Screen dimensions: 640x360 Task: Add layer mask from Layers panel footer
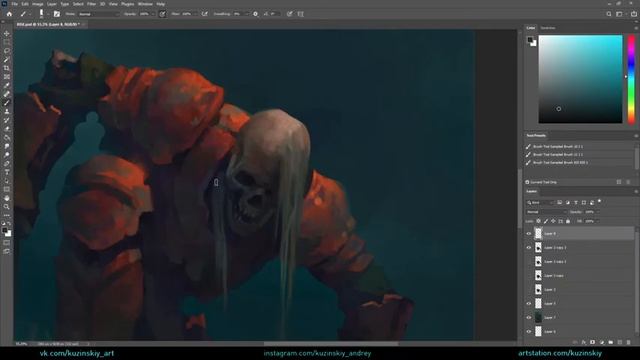pyautogui.click(x=593, y=342)
